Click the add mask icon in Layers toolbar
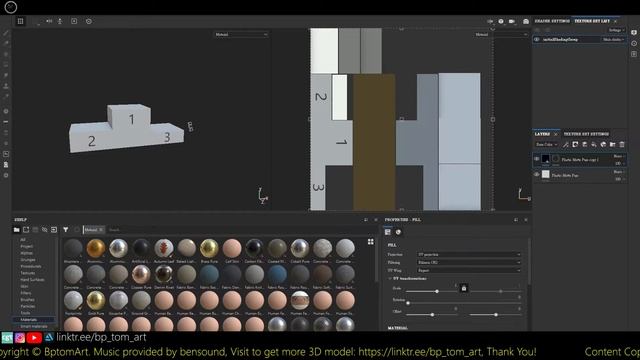The image size is (640, 360). pos(575,144)
